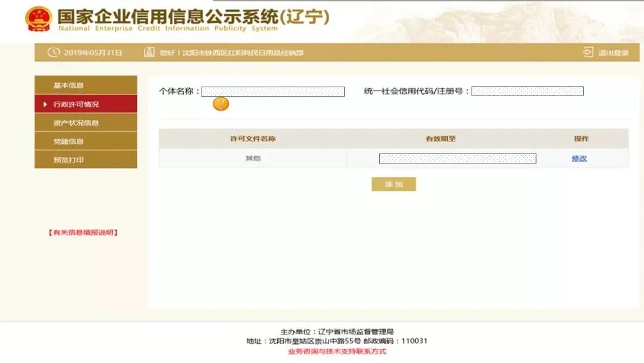Click the national emblem logo
Screen dimensions: 644x363
[39, 19]
